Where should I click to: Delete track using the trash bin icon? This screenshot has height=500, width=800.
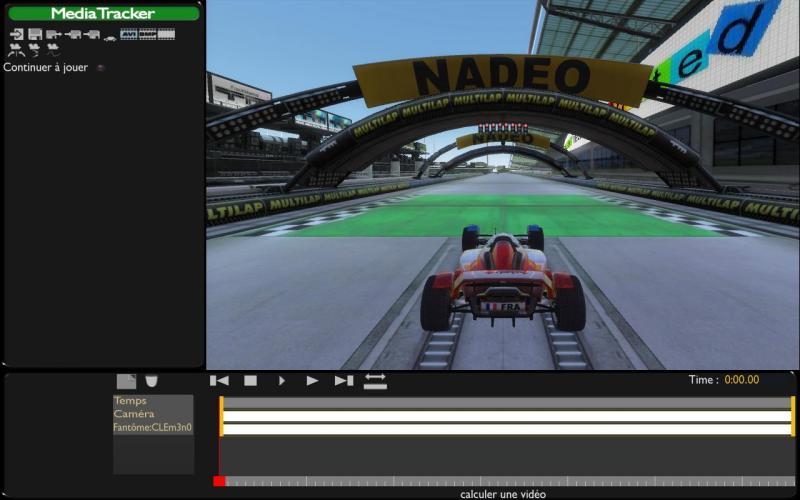(152, 381)
